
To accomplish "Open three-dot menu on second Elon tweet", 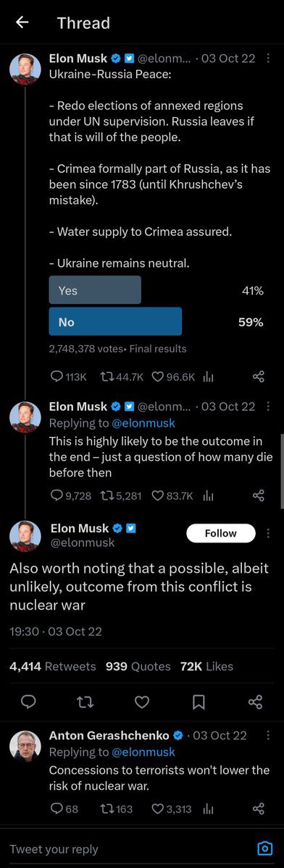I will pyautogui.click(x=269, y=407).
